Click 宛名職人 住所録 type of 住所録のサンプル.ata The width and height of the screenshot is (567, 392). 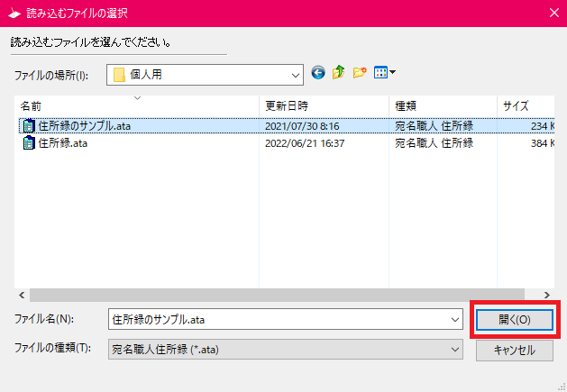pyautogui.click(x=434, y=126)
